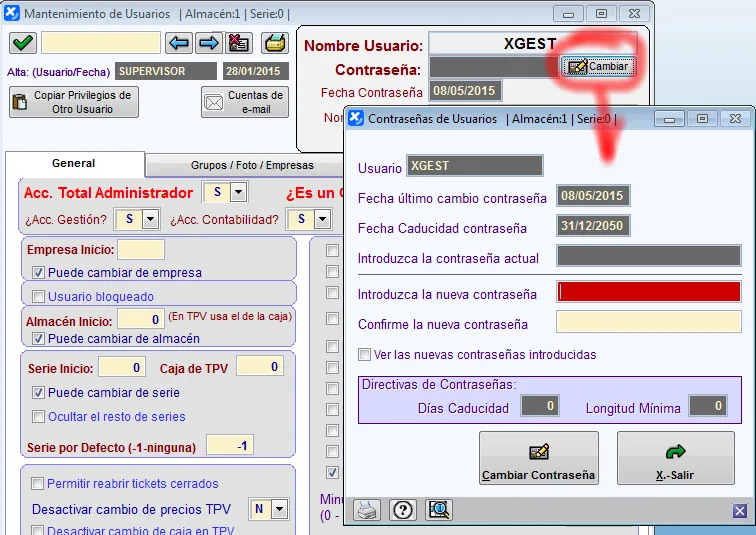Uncheck Puede cambiar de empresa

(39, 272)
